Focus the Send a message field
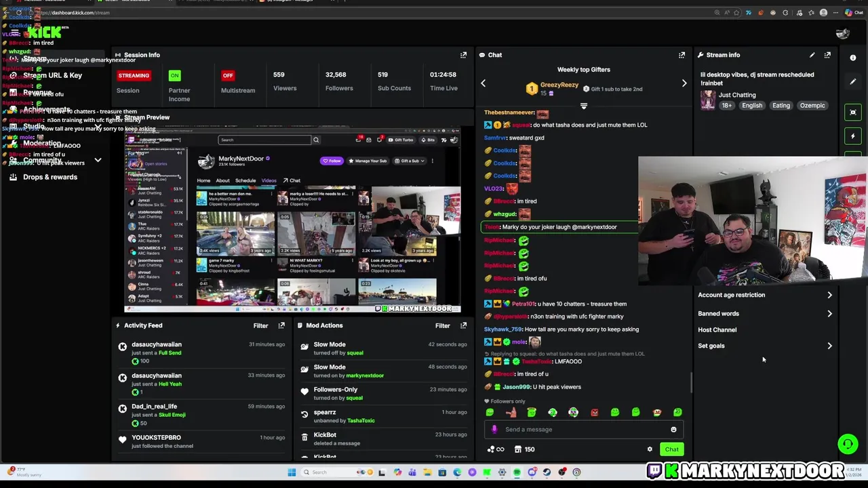 pyautogui.click(x=583, y=429)
